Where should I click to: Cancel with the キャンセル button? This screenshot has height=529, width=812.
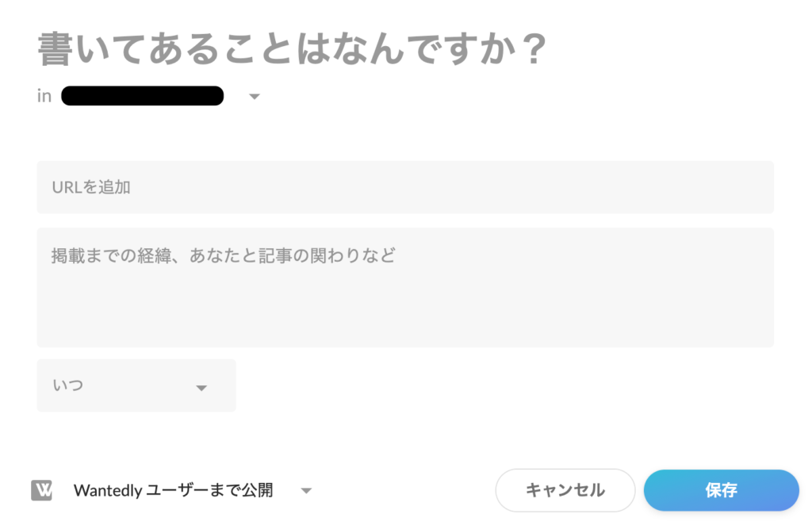565,490
